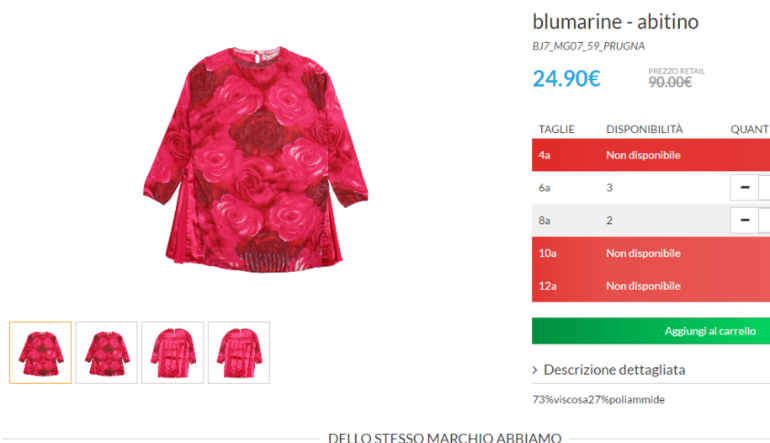The width and height of the screenshot is (770, 443).
Task: Select the 8a size row label
Action: tap(544, 221)
